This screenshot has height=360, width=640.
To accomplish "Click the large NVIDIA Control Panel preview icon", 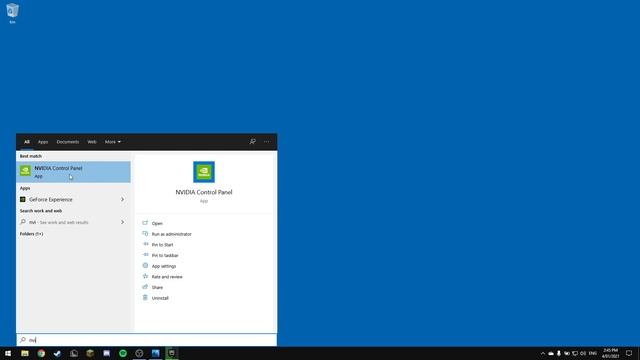I will pos(204,172).
